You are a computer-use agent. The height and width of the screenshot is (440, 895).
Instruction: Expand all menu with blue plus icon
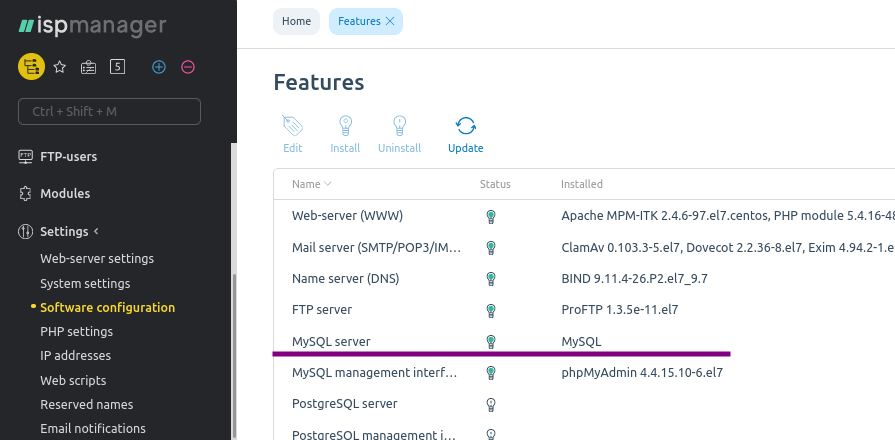coord(159,67)
